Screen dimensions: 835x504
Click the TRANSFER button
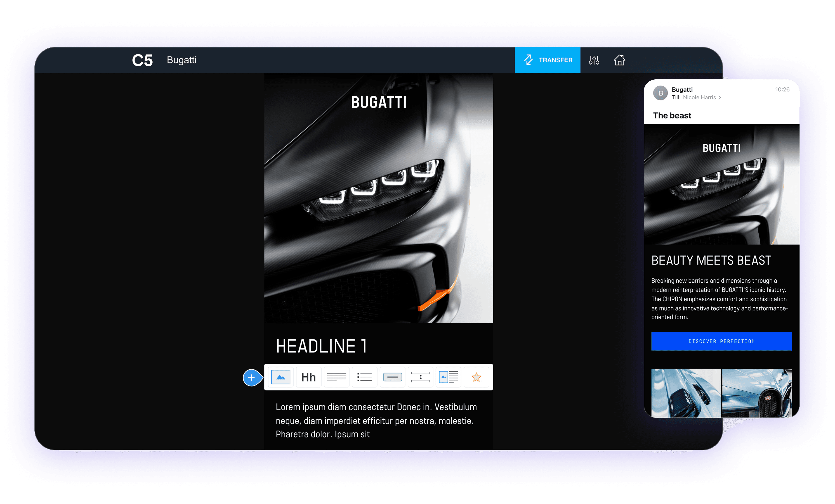(547, 60)
